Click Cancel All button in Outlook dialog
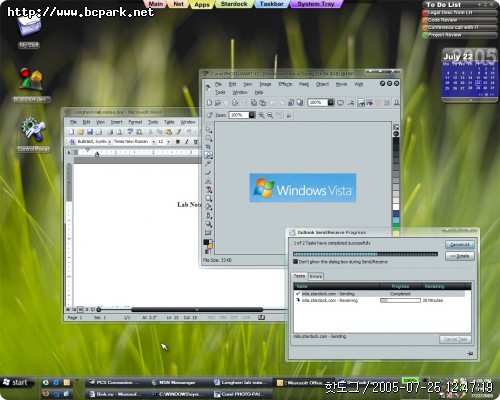The height and width of the screenshot is (400, 500). click(x=460, y=245)
